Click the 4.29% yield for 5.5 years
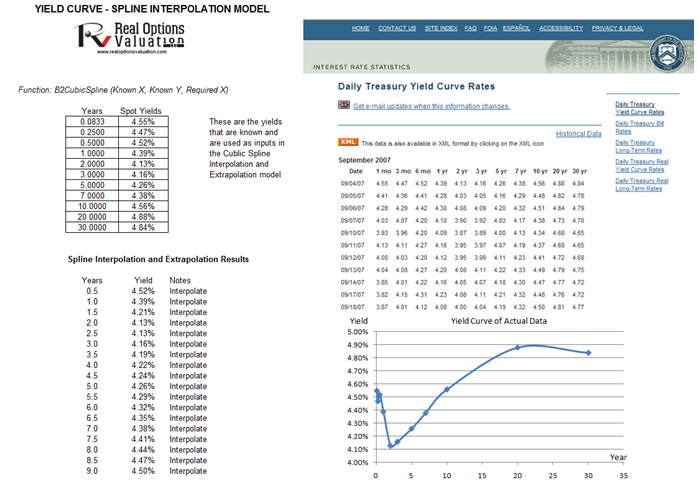699x480 pixels. pyautogui.click(x=143, y=397)
